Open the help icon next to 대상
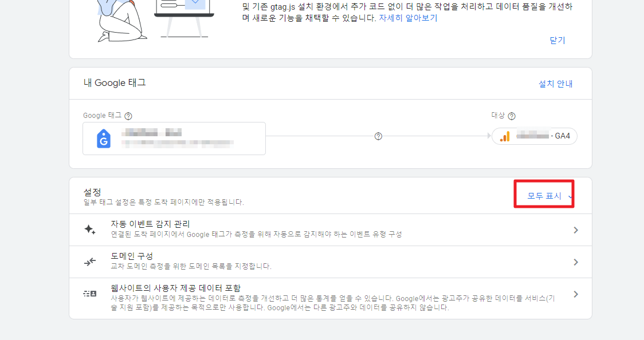 (x=512, y=116)
